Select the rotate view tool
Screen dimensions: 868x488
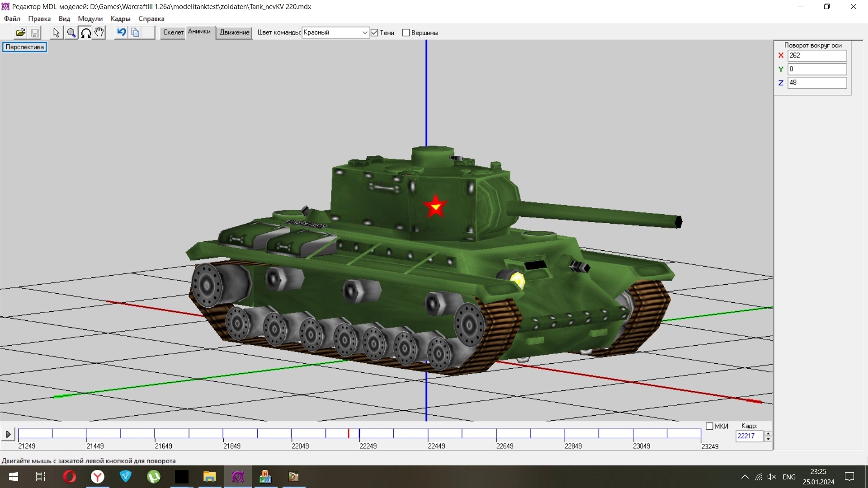(85, 33)
